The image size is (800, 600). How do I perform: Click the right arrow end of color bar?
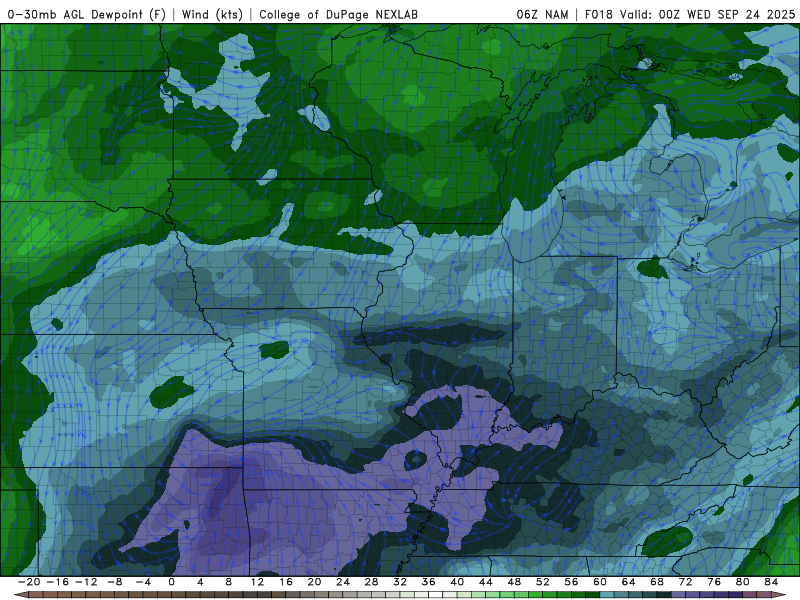point(779,595)
